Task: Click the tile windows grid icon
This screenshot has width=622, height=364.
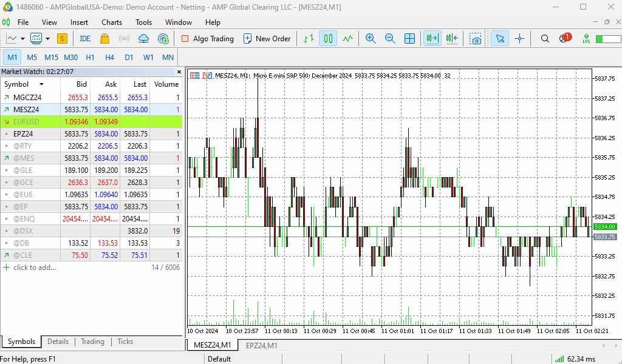Action: point(409,39)
